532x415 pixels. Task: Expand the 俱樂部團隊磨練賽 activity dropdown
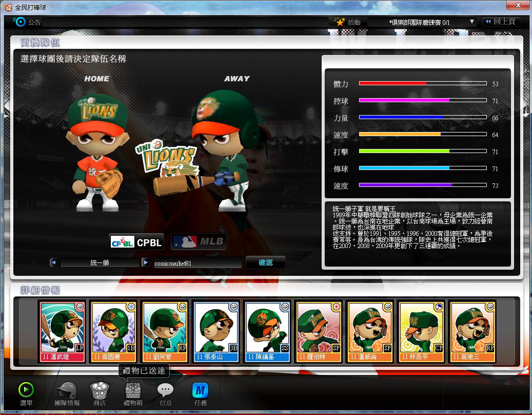click(x=472, y=22)
